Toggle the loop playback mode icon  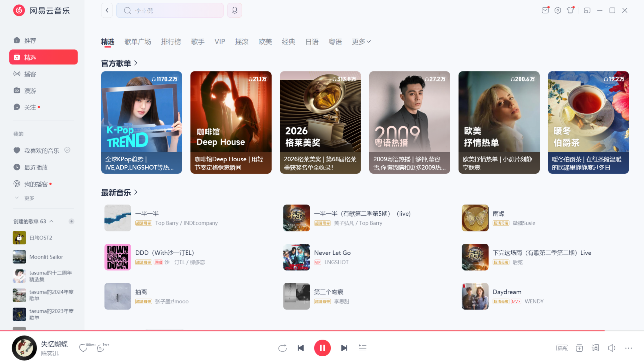click(282, 348)
